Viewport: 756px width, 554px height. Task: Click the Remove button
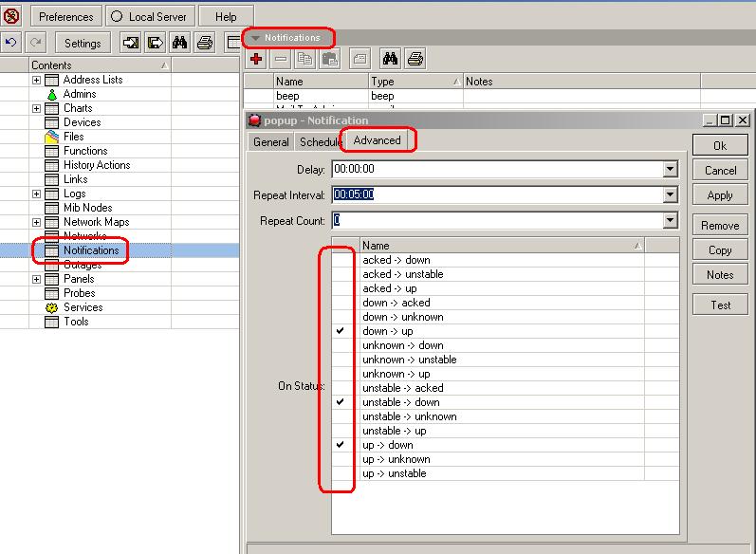tap(720, 225)
